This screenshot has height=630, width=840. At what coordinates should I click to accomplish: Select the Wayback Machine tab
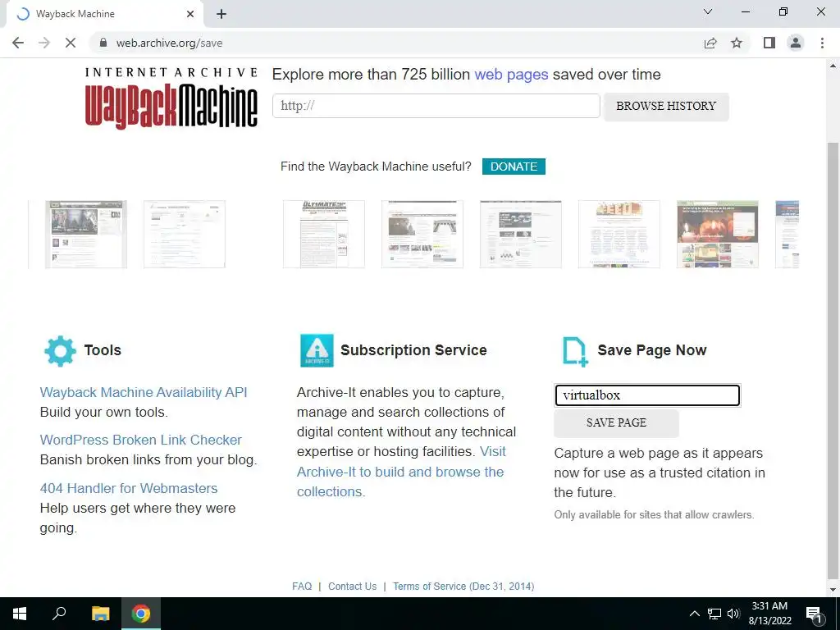point(104,14)
